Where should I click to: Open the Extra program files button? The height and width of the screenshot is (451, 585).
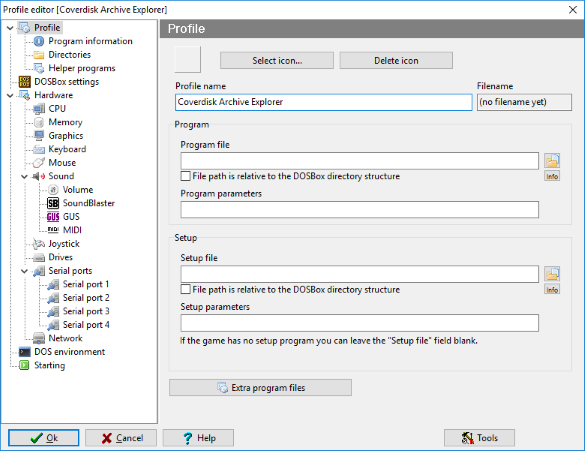[260, 388]
